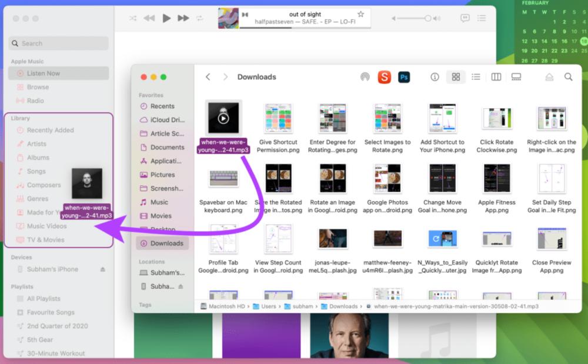Click the AirDrop icon in Finder toolbar

click(x=366, y=77)
